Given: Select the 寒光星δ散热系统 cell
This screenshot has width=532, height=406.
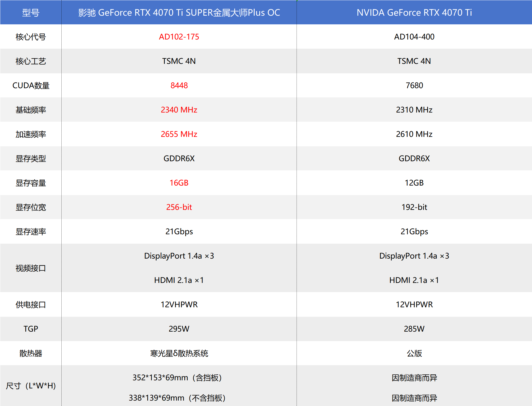Looking at the screenshot, I should click(x=179, y=353).
